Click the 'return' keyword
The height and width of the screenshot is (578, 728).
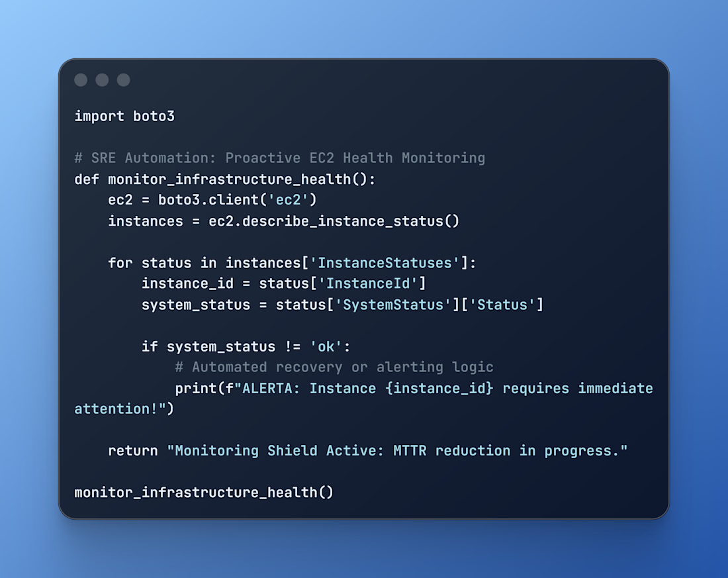pos(133,451)
